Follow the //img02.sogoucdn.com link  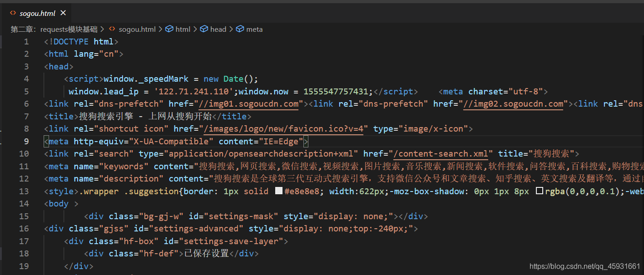tap(513, 104)
